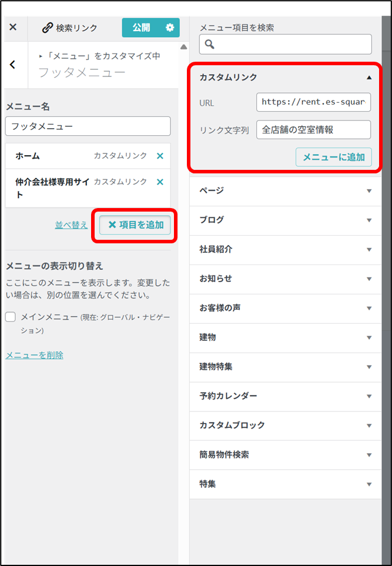
Task: Remove the 仲介会社様専用サイト menu item
Action: pos(160,182)
